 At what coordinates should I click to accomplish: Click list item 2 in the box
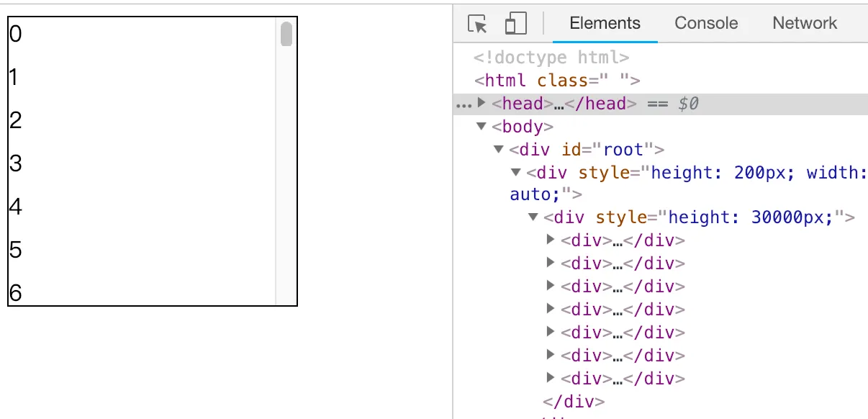pyautogui.click(x=15, y=120)
